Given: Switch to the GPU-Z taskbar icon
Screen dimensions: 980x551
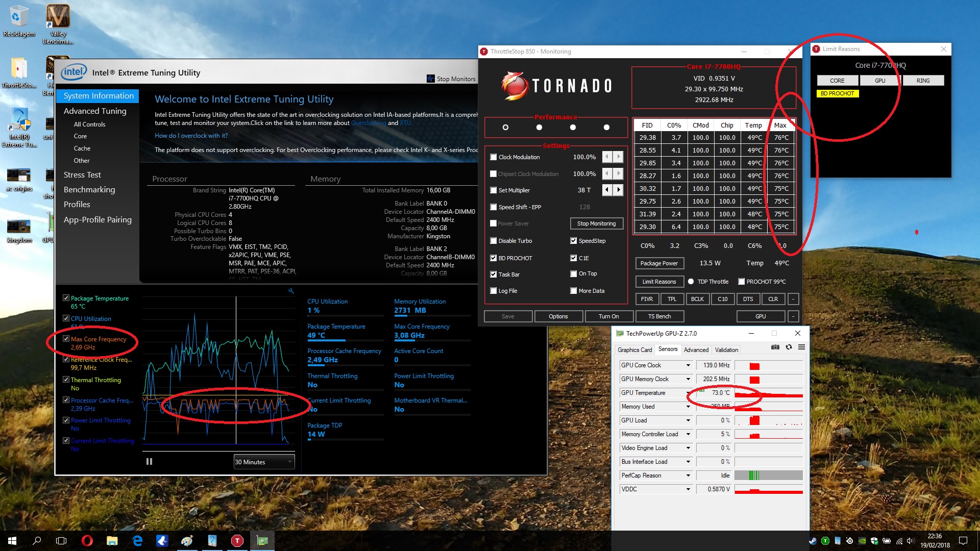Looking at the screenshot, I should pyautogui.click(x=262, y=540).
